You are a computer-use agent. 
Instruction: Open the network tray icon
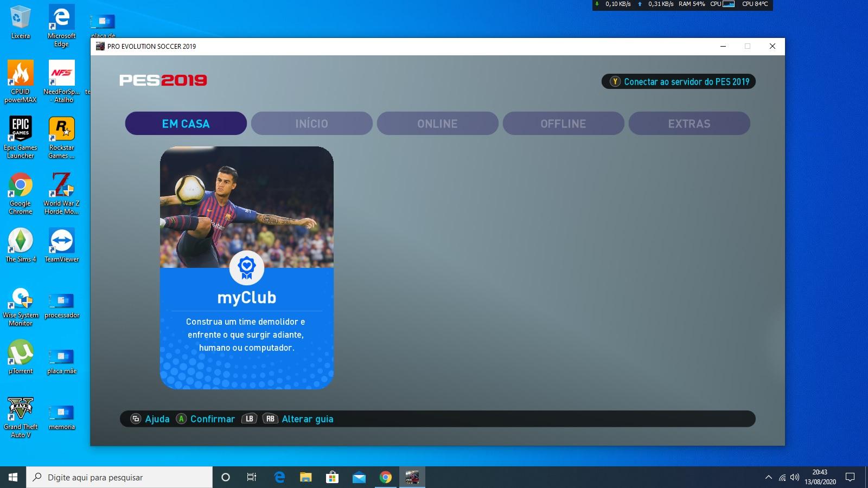pos(782,477)
